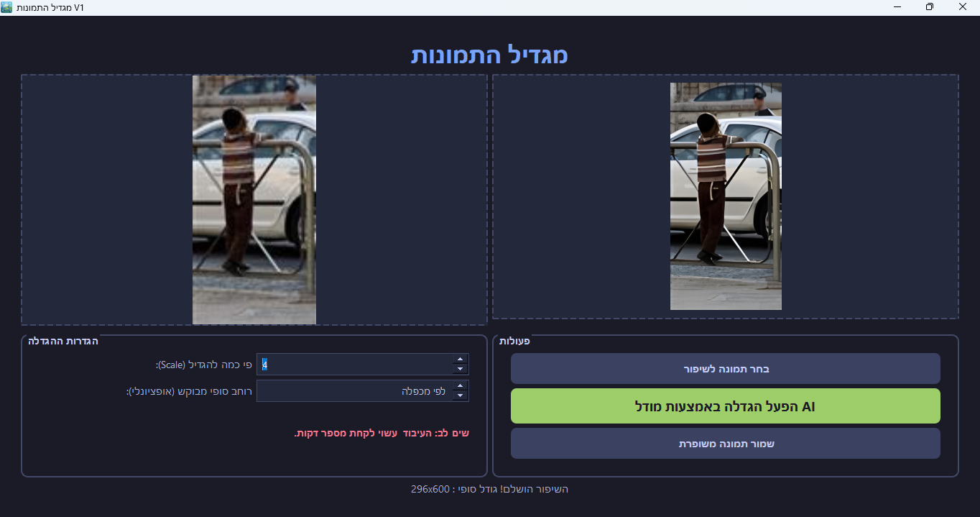Increase the final width with up arrow

point(461,386)
